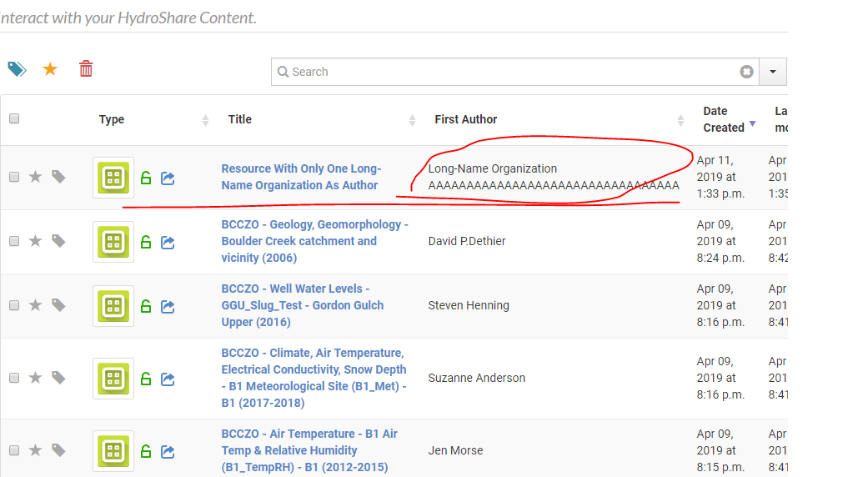Check the box for the Suzanne Anderson row

[x=14, y=378]
